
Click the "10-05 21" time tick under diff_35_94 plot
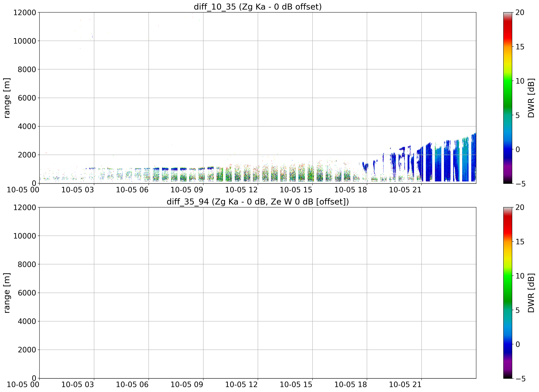point(405,385)
